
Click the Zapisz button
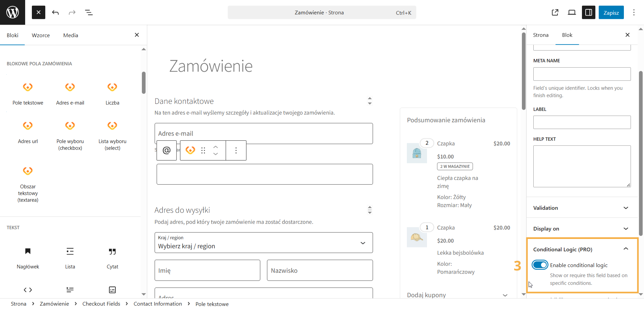click(x=611, y=12)
